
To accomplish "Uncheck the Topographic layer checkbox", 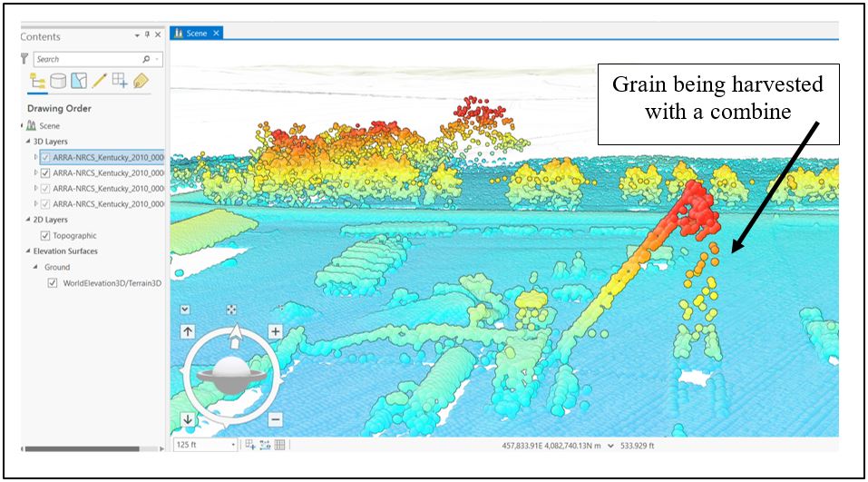I will (45, 235).
